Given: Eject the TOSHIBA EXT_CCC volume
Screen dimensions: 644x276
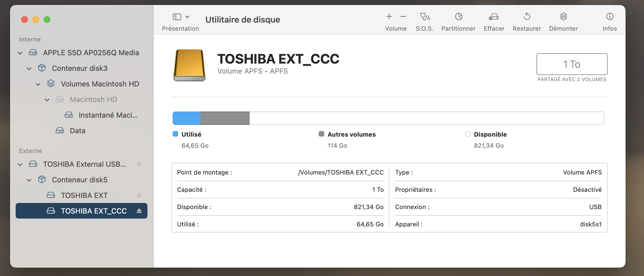Looking at the screenshot, I should tap(139, 211).
